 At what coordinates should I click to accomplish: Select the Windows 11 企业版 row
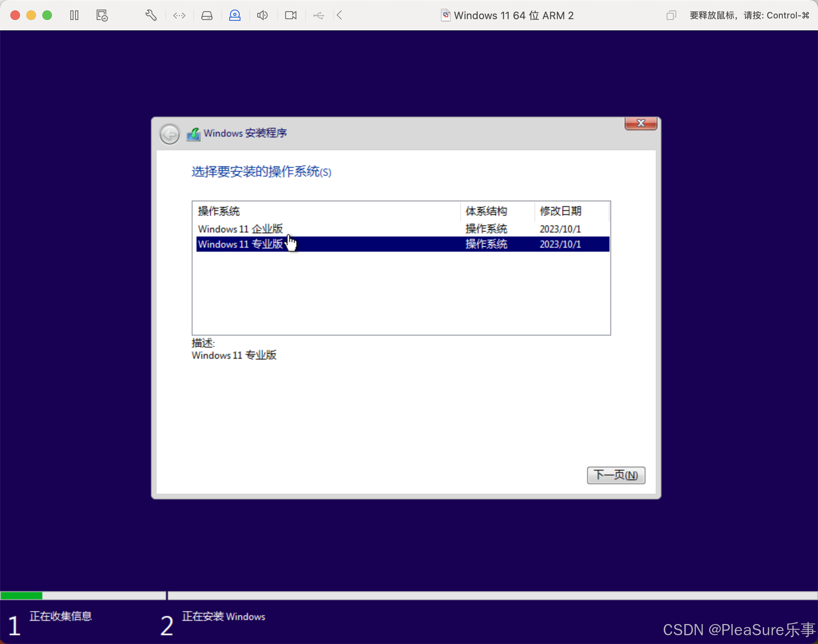click(x=403, y=229)
